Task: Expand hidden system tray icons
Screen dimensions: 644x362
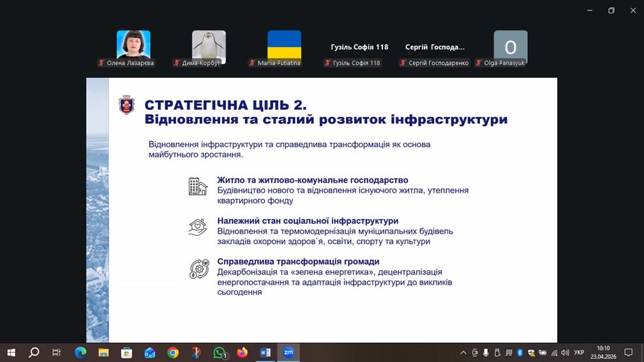Action: 463,352
